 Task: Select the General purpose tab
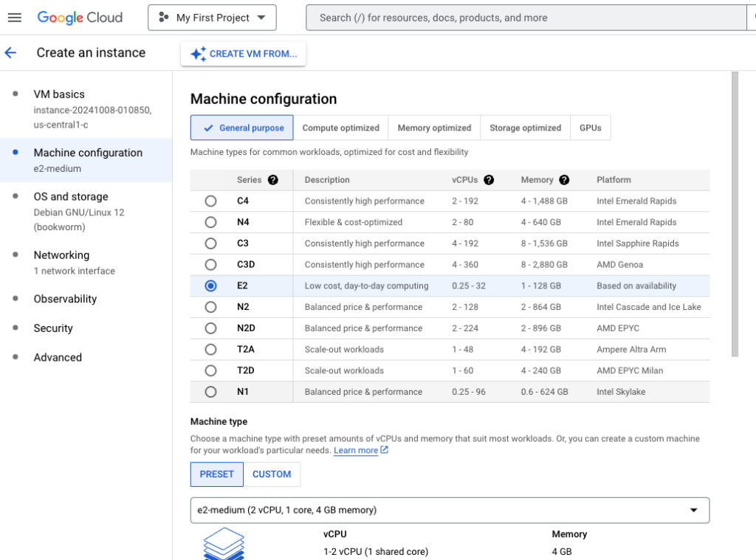tap(242, 128)
